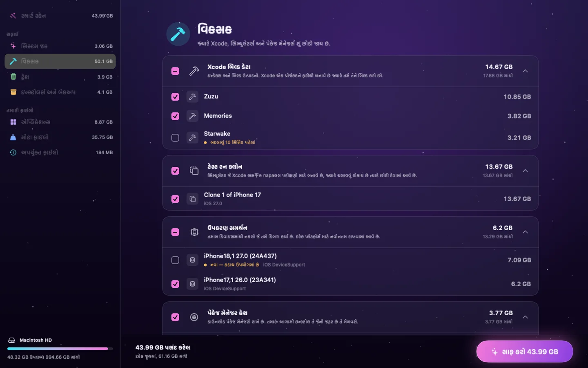
Task: Open the 35.75 GB Large Files sidebar entry
Action: [x=60, y=137]
